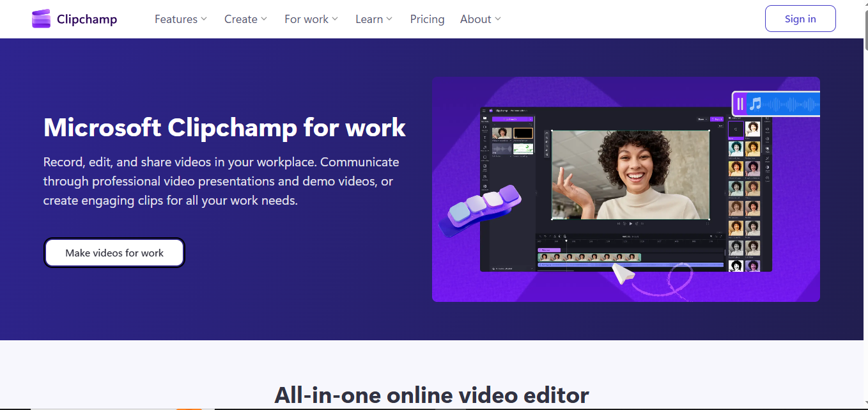Click the paragraph starting with Record, edit, and share

pyautogui.click(x=221, y=181)
